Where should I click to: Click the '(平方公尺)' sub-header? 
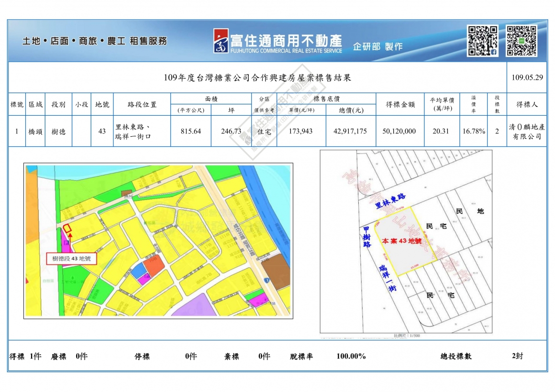point(191,110)
